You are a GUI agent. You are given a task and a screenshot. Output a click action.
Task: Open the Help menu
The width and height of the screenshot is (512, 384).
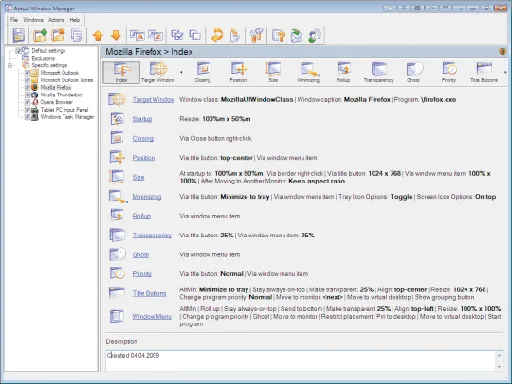click(75, 20)
